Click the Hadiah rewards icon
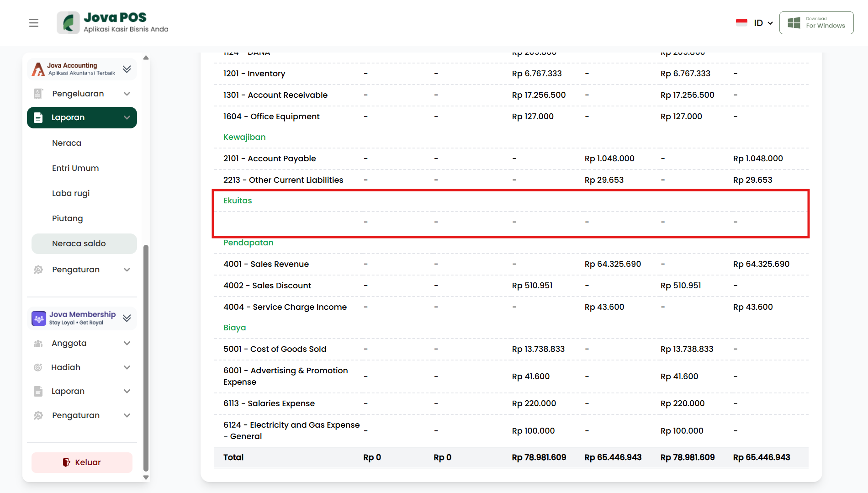868x493 pixels. click(38, 367)
